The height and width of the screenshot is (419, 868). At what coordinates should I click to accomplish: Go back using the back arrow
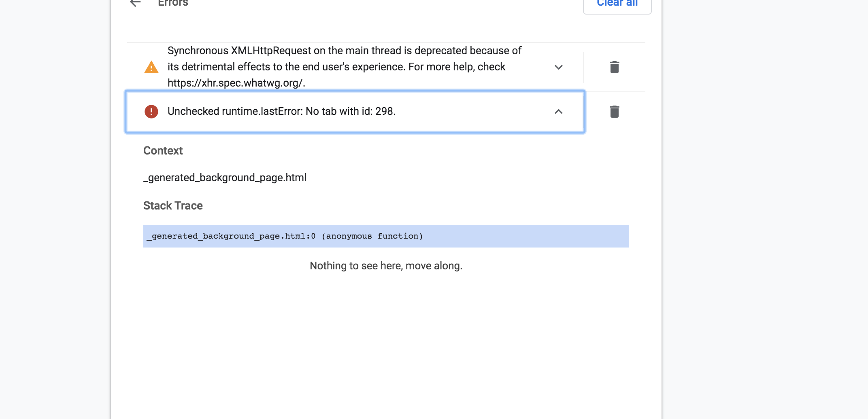[x=135, y=3]
